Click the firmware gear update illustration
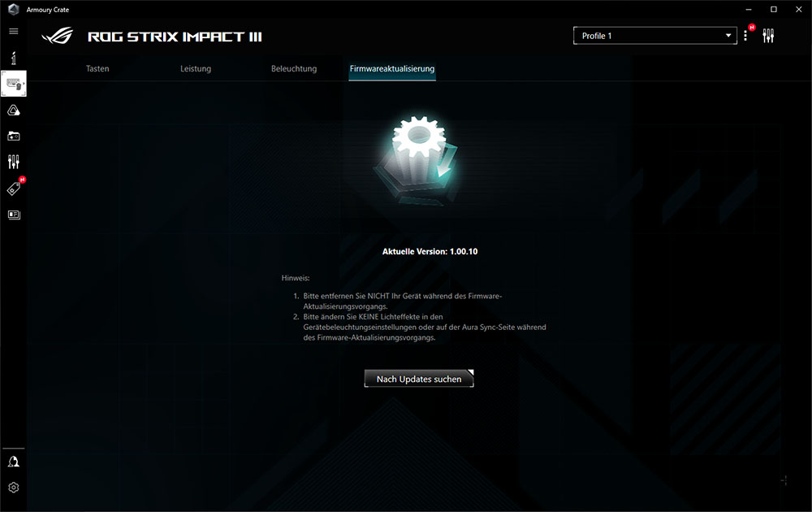Image resolution: width=812 pixels, height=512 pixels. pos(418,159)
